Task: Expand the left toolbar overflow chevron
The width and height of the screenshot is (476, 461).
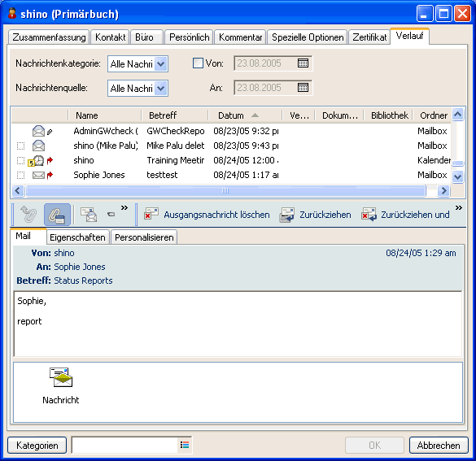Action: coord(124,208)
